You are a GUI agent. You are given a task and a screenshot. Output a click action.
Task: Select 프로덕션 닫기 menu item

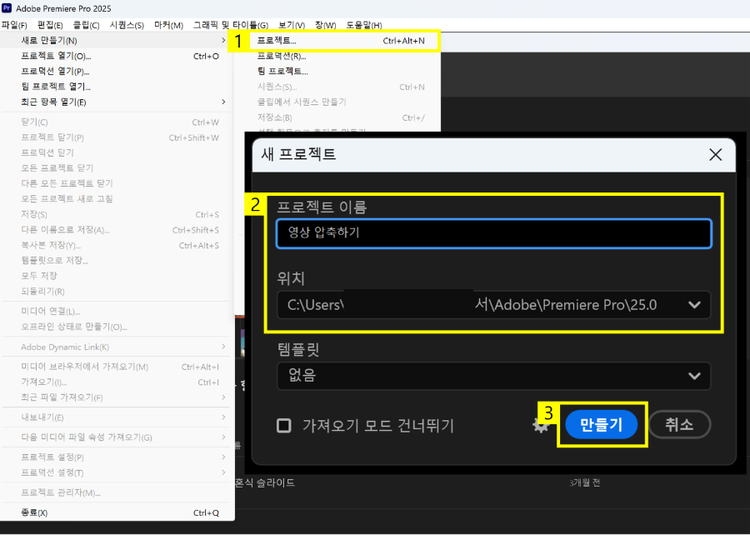(x=117, y=153)
